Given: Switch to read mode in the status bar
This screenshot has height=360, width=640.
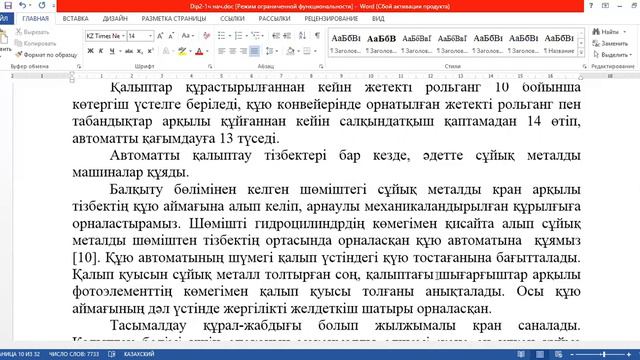Looking at the screenshot, I should pos(521,354).
